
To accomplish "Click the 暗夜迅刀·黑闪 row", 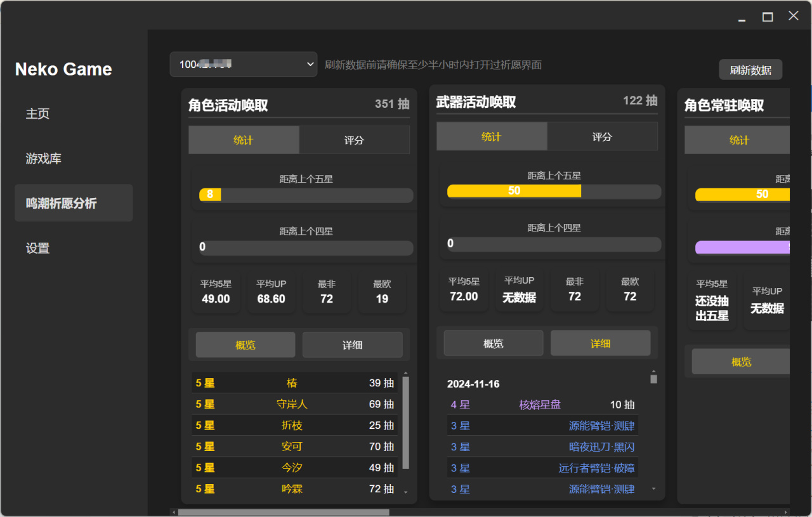I will coord(542,447).
